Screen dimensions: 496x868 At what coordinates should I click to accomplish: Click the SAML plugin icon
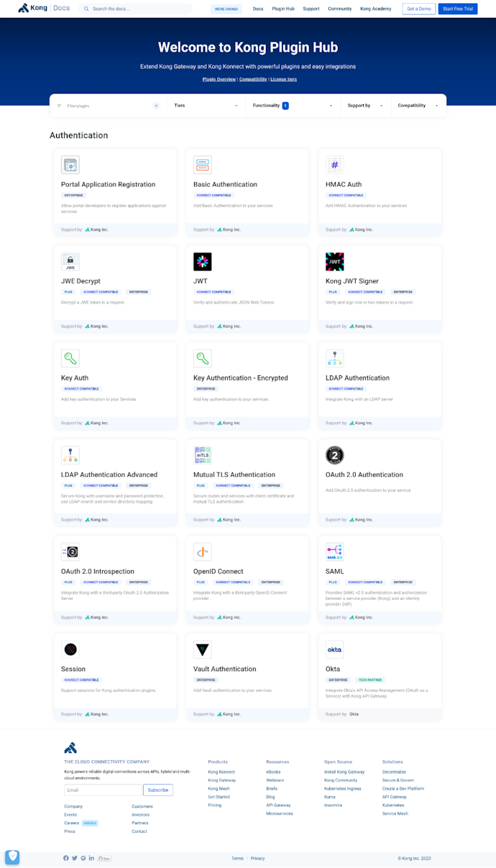tap(334, 552)
